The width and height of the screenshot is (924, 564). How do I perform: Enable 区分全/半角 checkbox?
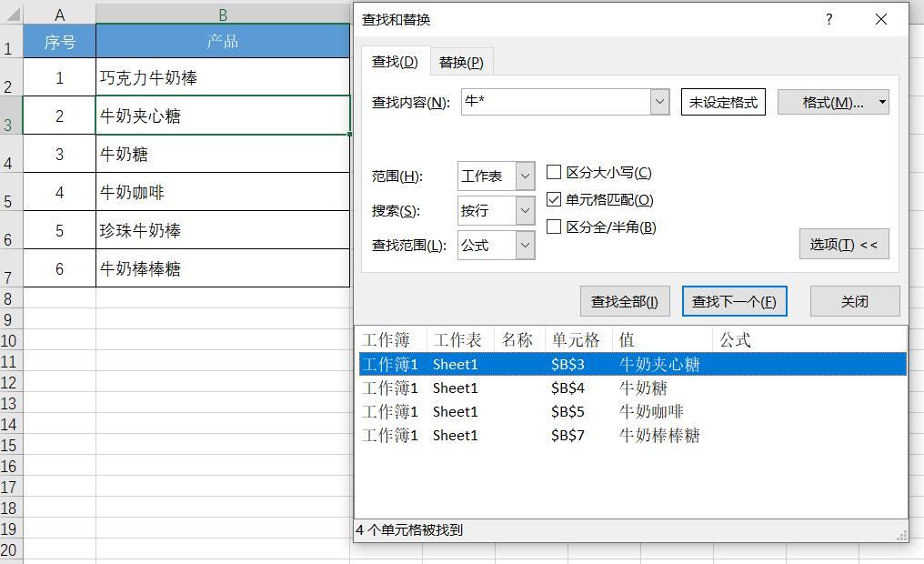(x=554, y=227)
